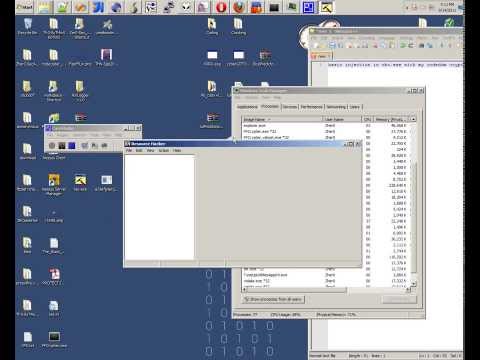Open the yellow notepad quick launch icon
Viewport: 480px width, 360px height.
point(44,7)
